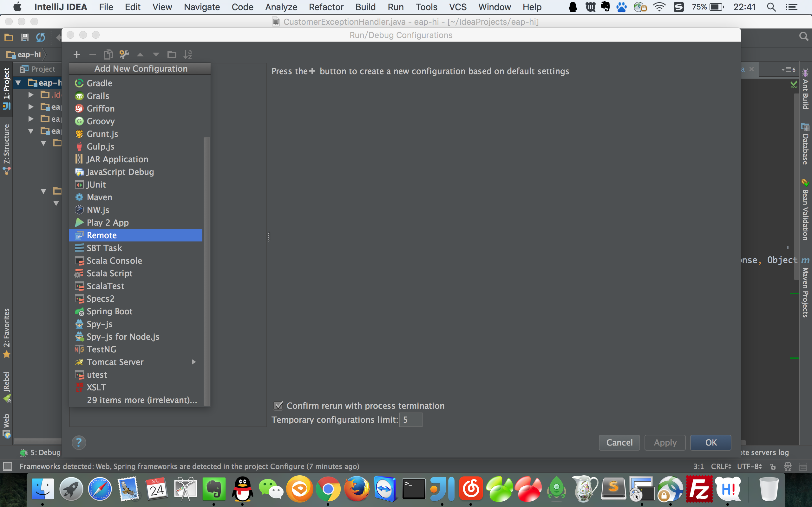Select Remote configuration type
The height and width of the screenshot is (507, 812).
click(x=102, y=235)
